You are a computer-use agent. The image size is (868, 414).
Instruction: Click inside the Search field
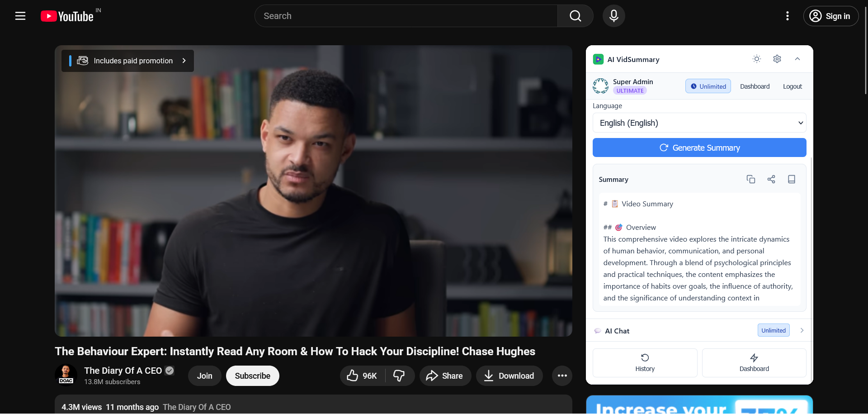coord(406,16)
